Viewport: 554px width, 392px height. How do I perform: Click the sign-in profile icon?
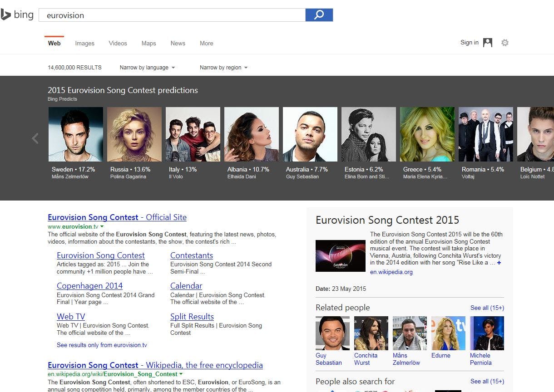point(487,42)
